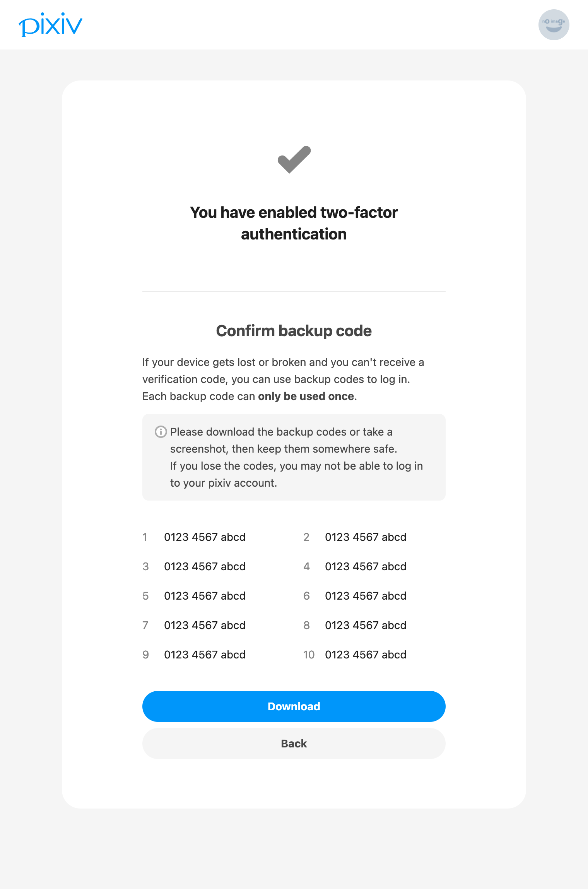588x889 pixels.
Task: Select backup code number 10
Action: point(365,655)
